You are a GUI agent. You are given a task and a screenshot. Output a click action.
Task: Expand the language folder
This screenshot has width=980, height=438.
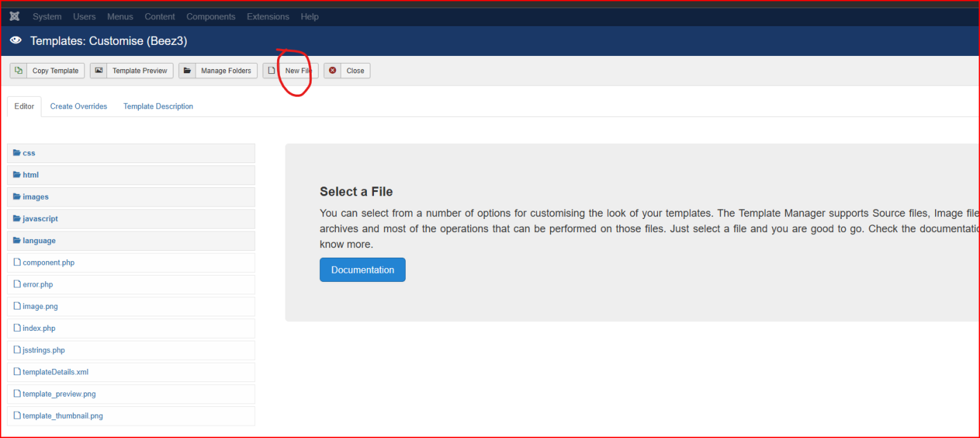pyautogui.click(x=131, y=240)
